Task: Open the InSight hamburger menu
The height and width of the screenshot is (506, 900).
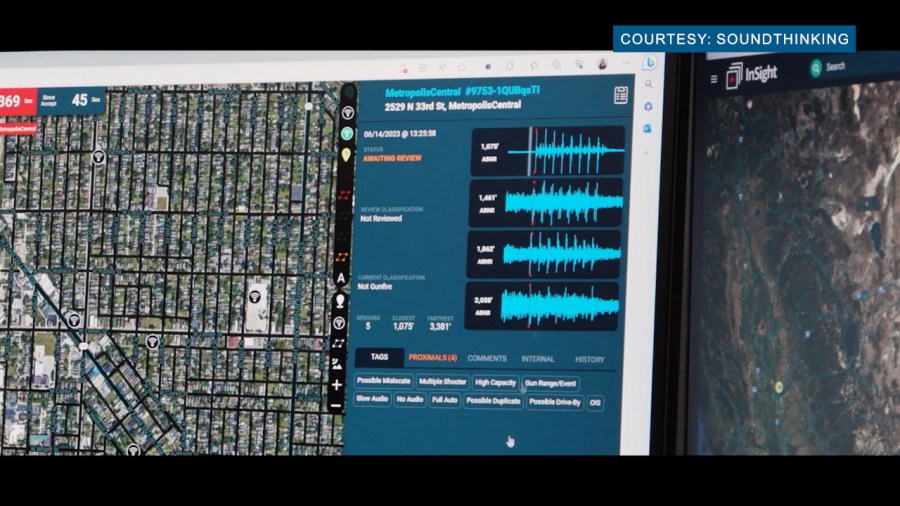Action: (714, 78)
